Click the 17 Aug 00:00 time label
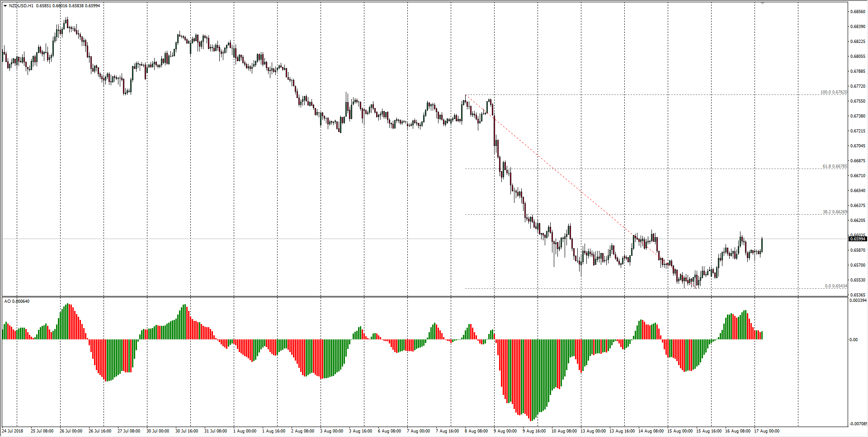Viewport: 868px width, 437px height. click(766, 431)
